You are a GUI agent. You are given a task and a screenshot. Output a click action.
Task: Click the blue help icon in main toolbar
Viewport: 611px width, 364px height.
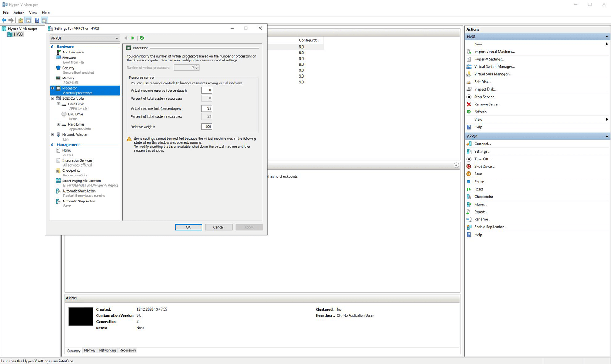point(37,20)
